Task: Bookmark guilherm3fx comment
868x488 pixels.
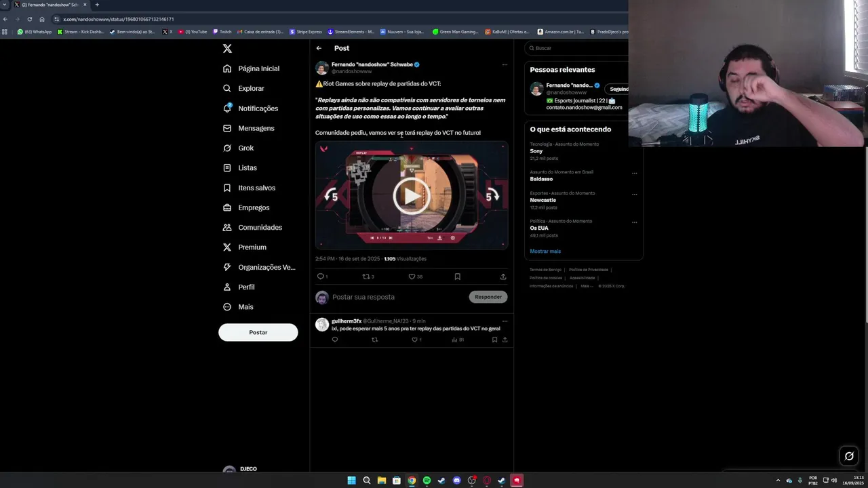Action: (494, 340)
